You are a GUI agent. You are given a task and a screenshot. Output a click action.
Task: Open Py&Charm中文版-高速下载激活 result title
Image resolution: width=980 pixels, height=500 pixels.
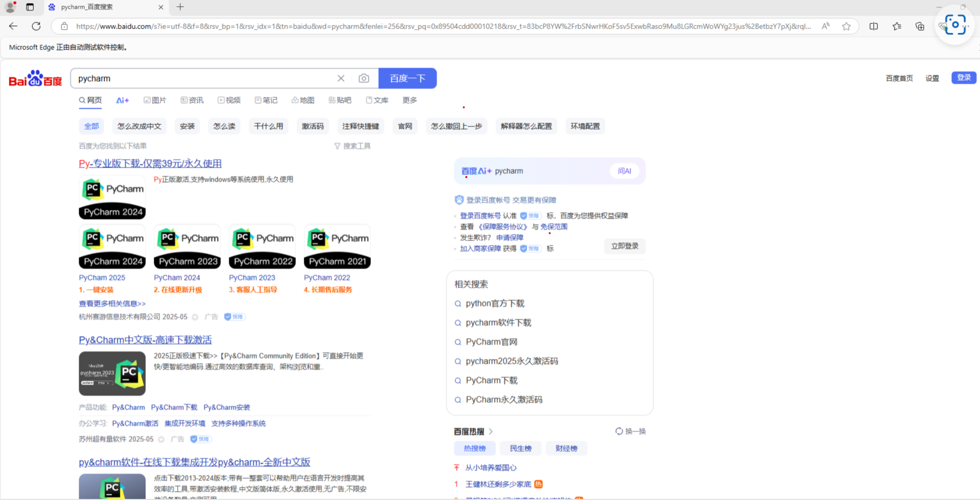click(x=145, y=340)
